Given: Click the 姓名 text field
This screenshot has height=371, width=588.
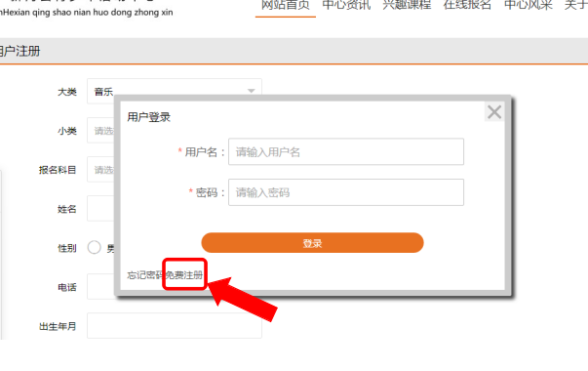Looking at the screenshot, I should [x=101, y=208].
